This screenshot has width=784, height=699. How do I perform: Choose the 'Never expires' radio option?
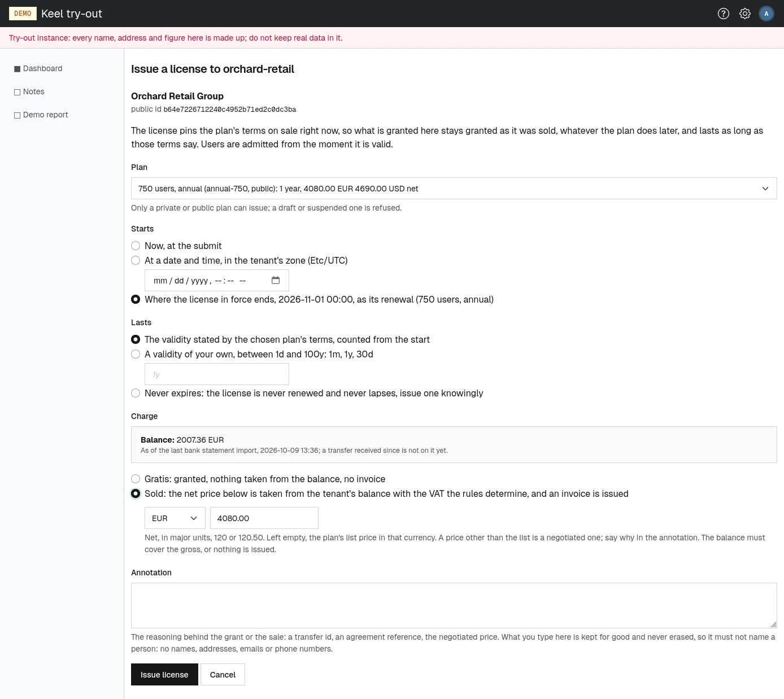point(136,393)
